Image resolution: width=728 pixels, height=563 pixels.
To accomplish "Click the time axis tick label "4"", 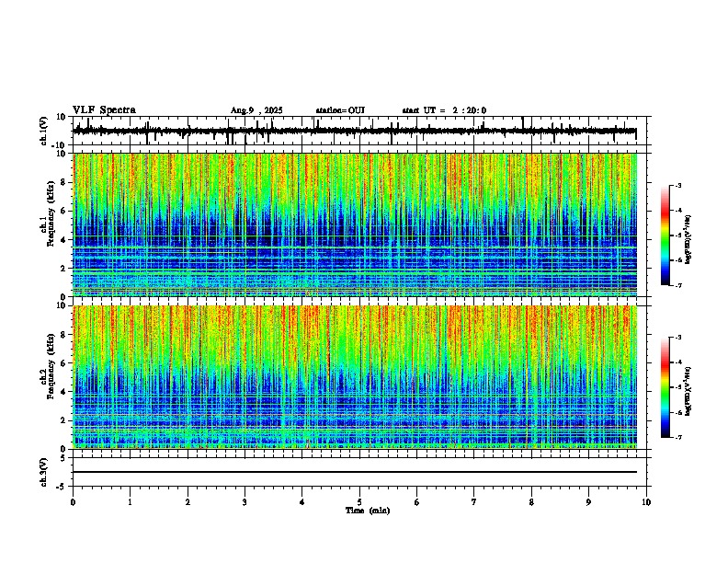I will (302, 502).
